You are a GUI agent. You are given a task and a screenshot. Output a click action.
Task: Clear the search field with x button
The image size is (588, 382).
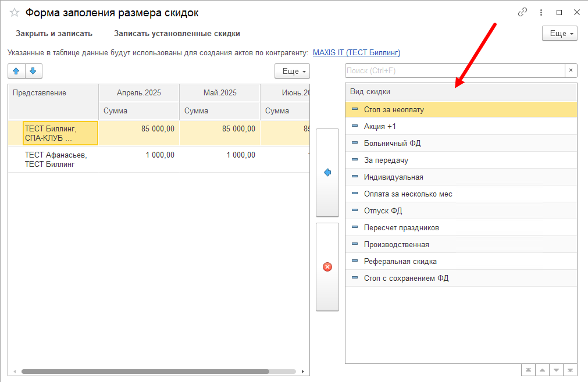571,70
